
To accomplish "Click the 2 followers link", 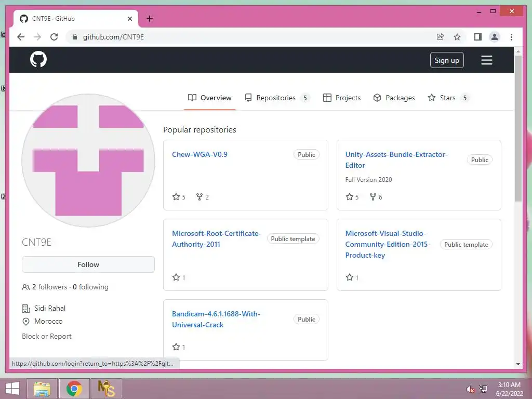I will coord(49,287).
